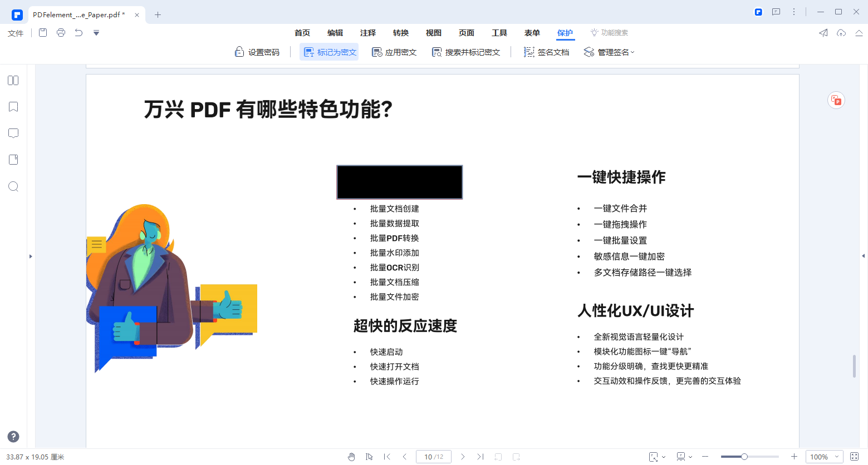Open the thumbnail panel in the left sidebar
This screenshot has width=868, height=465.
pyautogui.click(x=13, y=80)
